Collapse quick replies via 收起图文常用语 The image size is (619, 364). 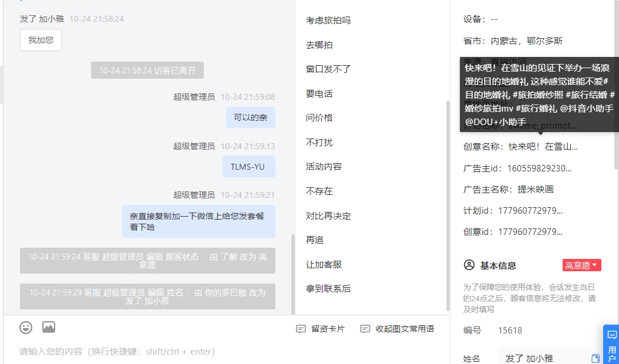[397, 329]
